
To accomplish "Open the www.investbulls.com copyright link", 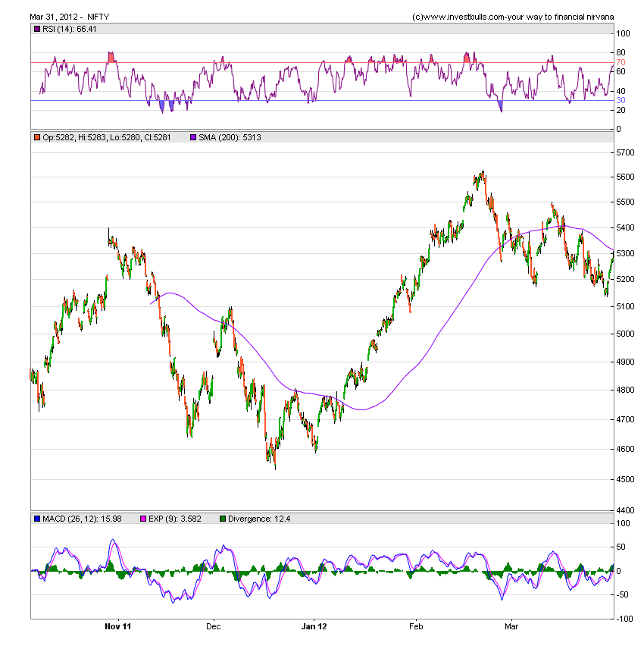I will click(x=512, y=16).
